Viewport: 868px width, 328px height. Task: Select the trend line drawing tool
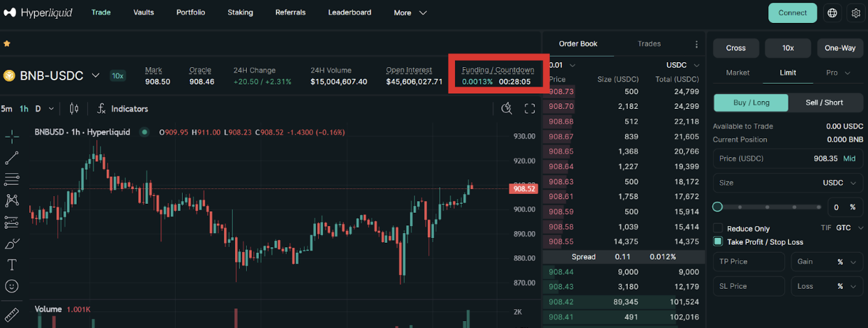[12, 158]
